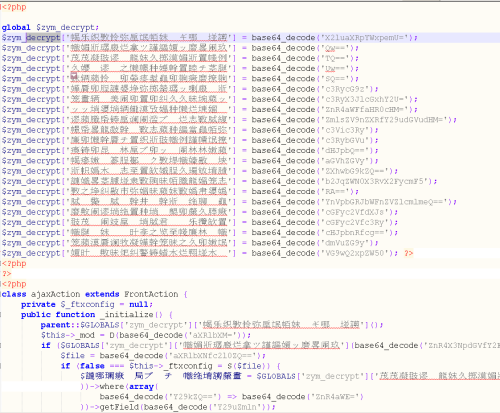This screenshot has height=413, width=500.
Task: Click the string 'ZmlsZV9nZXRfY29udGVudHM='
Action: pos(384,120)
